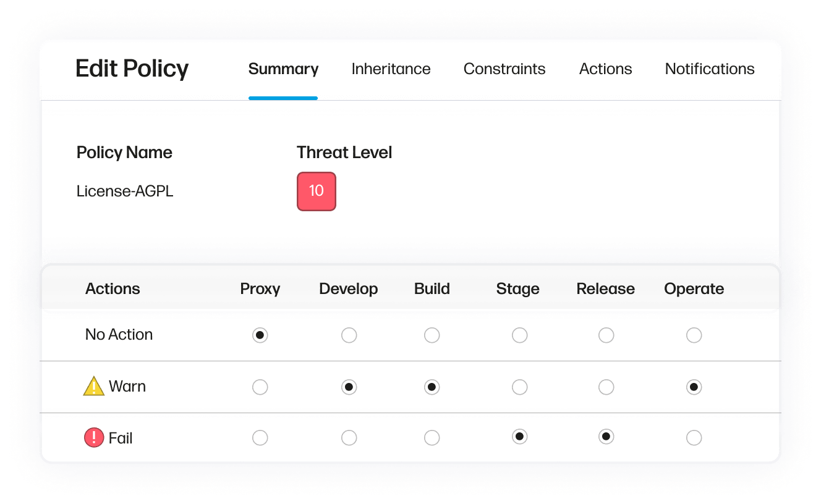Screen dimensions: 821x504
Task: Set Release to Fail
Action: [x=606, y=437]
